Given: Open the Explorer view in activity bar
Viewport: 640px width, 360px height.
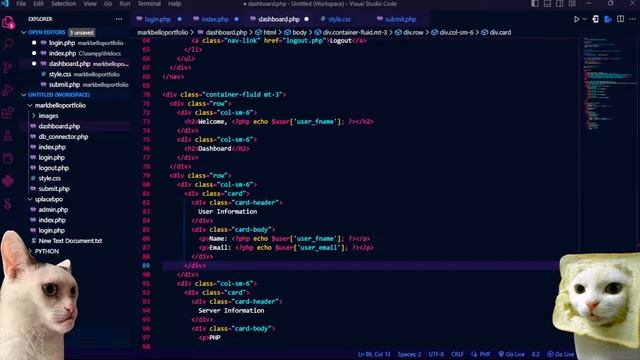Looking at the screenshot, I should [8, 22].
